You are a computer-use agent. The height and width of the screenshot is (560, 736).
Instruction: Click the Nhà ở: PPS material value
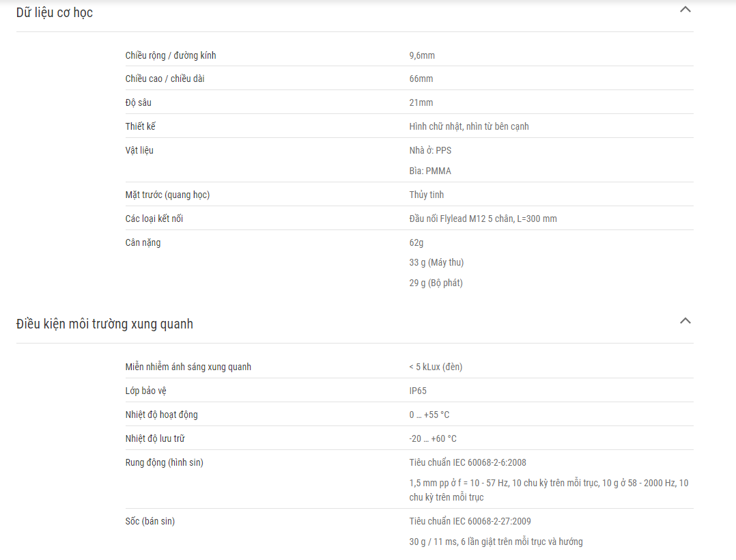point(430,150)
